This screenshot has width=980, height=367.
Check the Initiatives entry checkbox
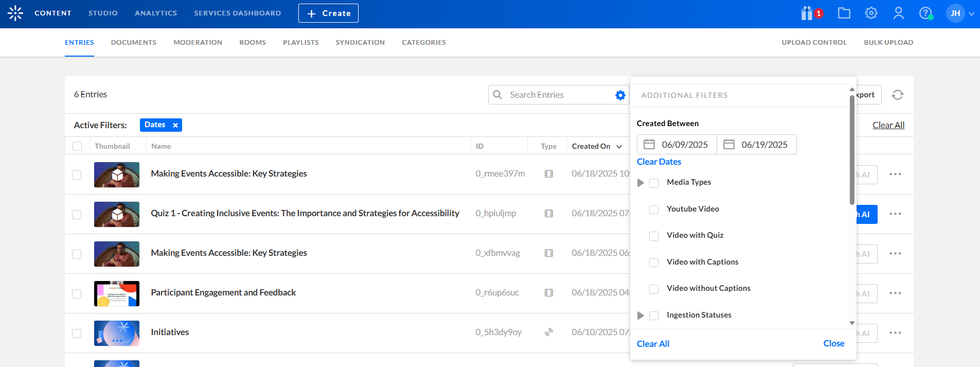point(77,334)
